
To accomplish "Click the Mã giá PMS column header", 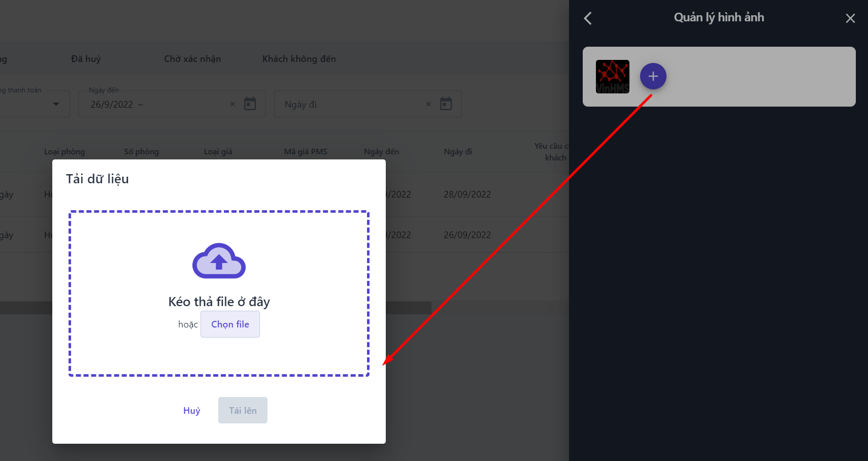I will (x=306, y=152).
